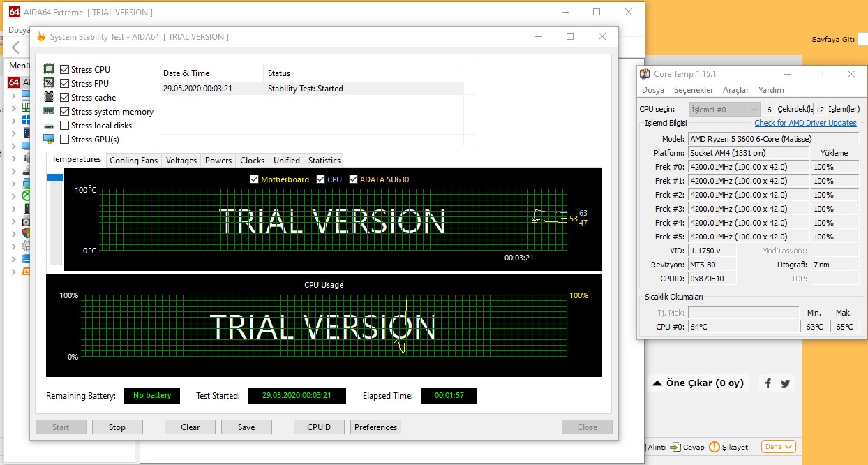Click the Stress FPU percent icon

coord(49,83)
